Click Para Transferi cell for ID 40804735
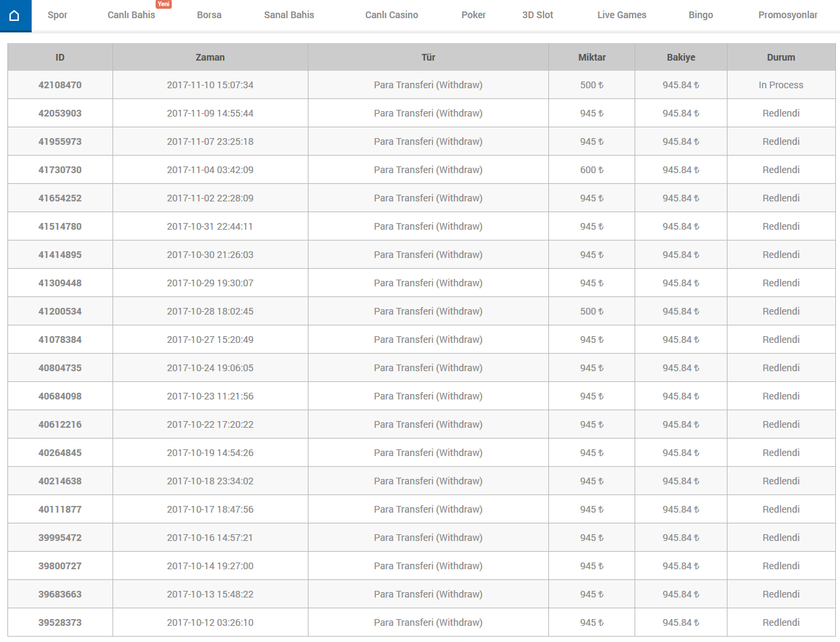Screen dimensions: 840x642 click(x=428, y=368)
